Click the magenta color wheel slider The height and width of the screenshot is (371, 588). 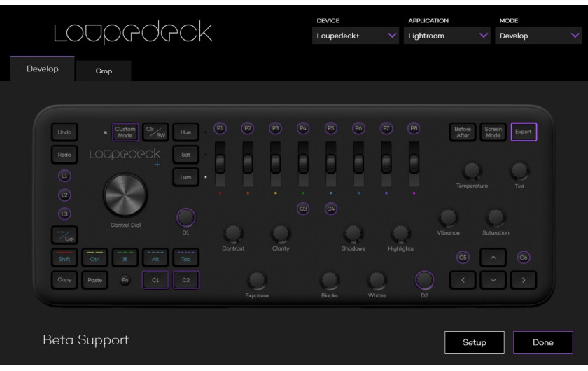click(414, 164)
